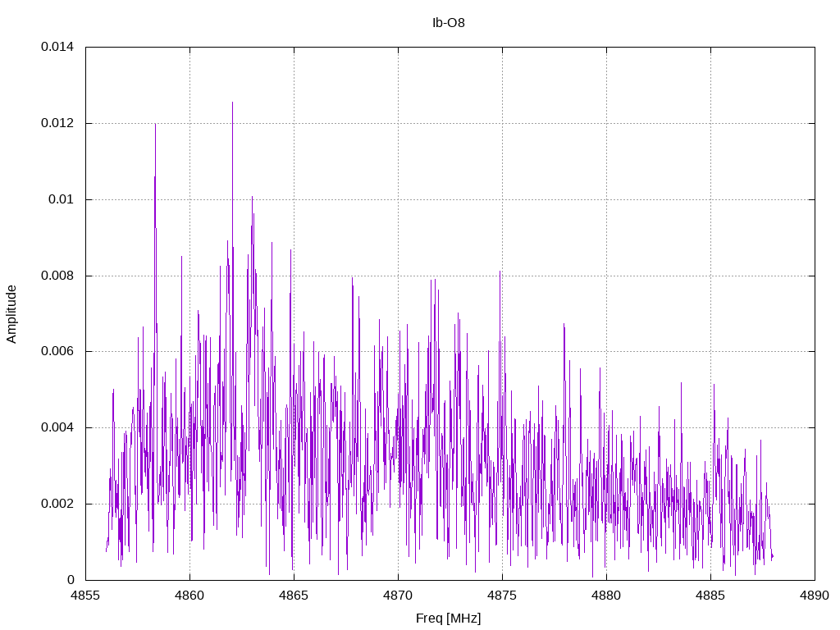This screenshot has height=630, width=840.
Task: Click the 0.012 y-axis tick label
Action: [57, 123]
